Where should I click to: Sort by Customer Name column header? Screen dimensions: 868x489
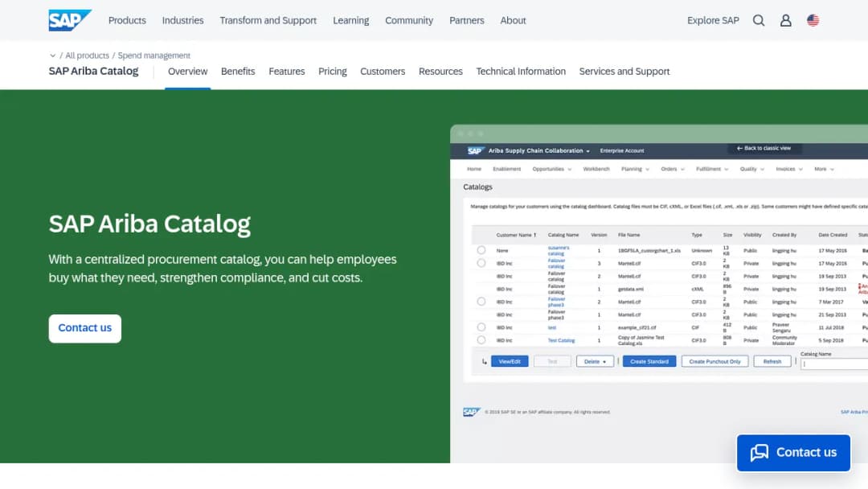tap(516, 235)
